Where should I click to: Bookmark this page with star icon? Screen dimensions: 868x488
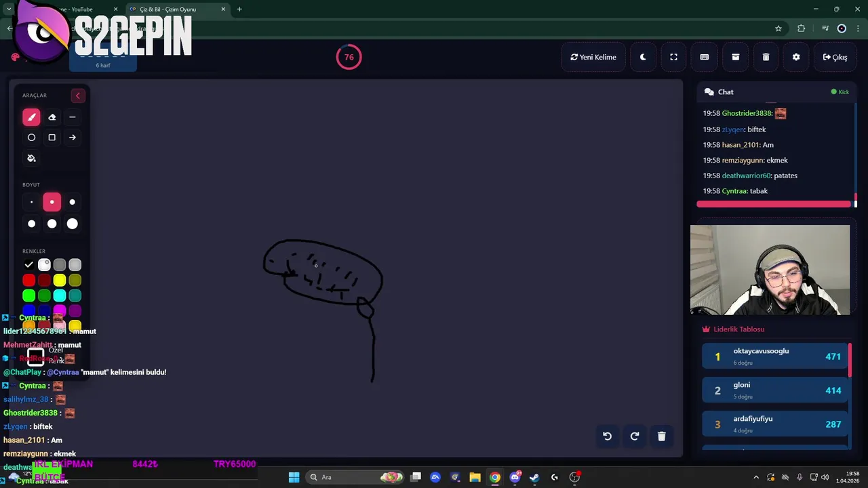click(778, 28)
